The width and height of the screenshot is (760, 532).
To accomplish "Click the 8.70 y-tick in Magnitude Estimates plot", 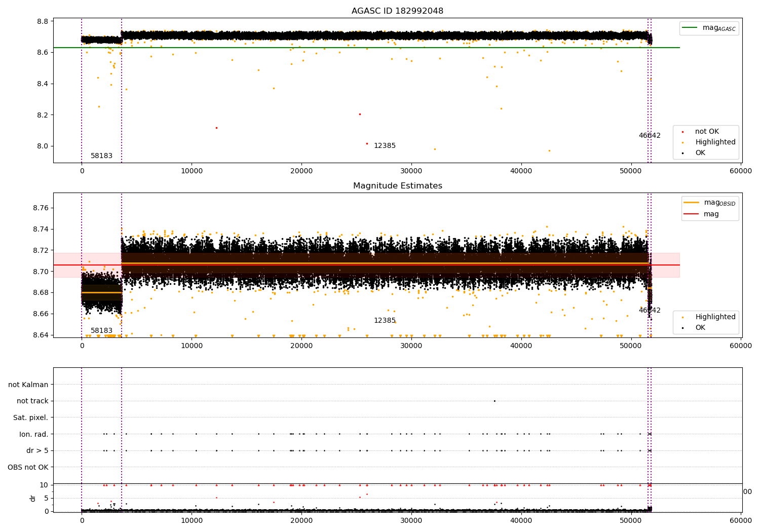I will (41, 272).
